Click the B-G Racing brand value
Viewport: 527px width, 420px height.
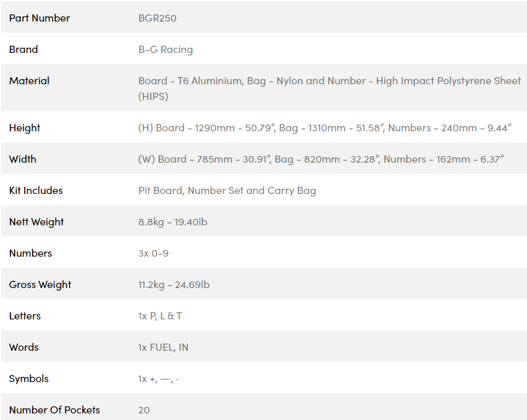coord(166,50)
